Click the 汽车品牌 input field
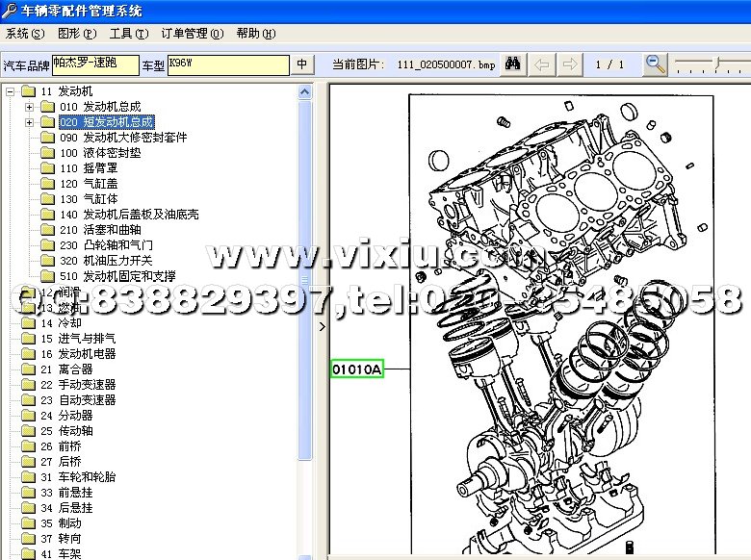The width and height of the screenshot is (751, 560). [94, 64]
